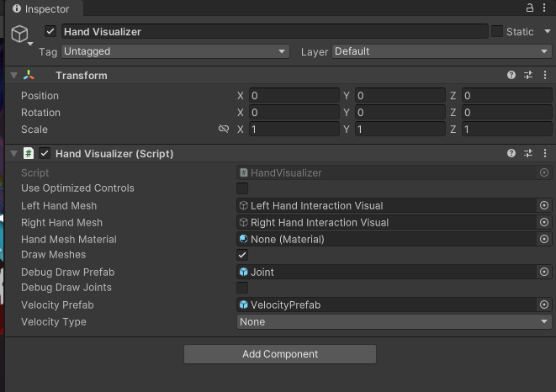Pick object for Velocity Prefab field
This screenshot has height=392, width=556.
tap(544, 305)
